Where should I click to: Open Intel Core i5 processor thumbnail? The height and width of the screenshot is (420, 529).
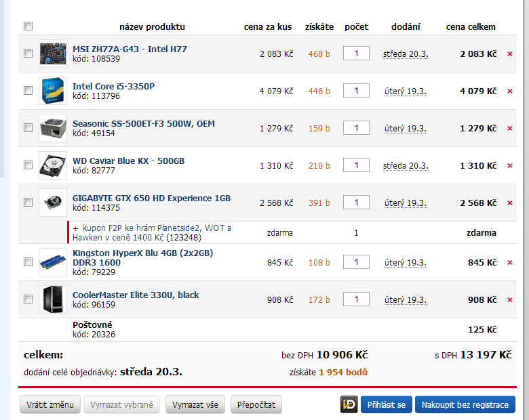(x=53, y=91)
